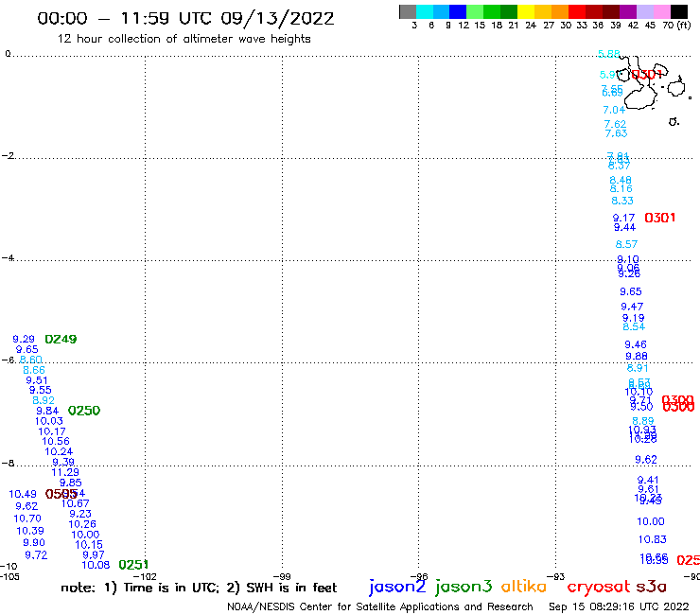
Task: Click the wave height value '8.89'
Action: click(643, 421)
